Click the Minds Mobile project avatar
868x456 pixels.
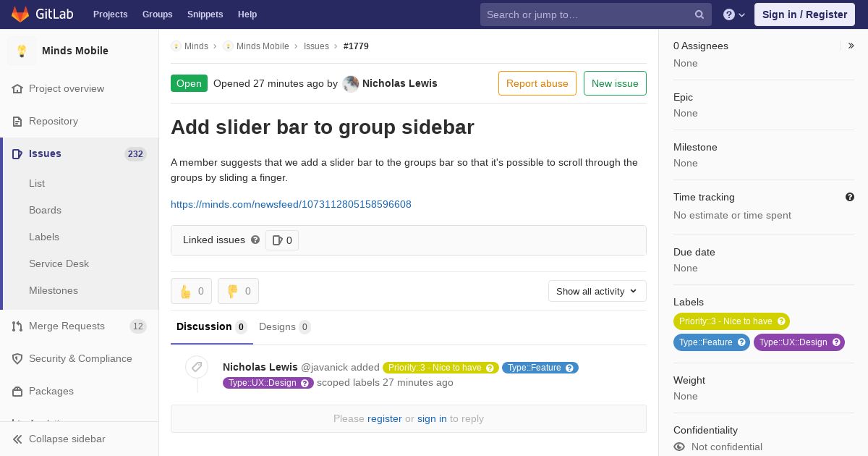tap(22, 51)
